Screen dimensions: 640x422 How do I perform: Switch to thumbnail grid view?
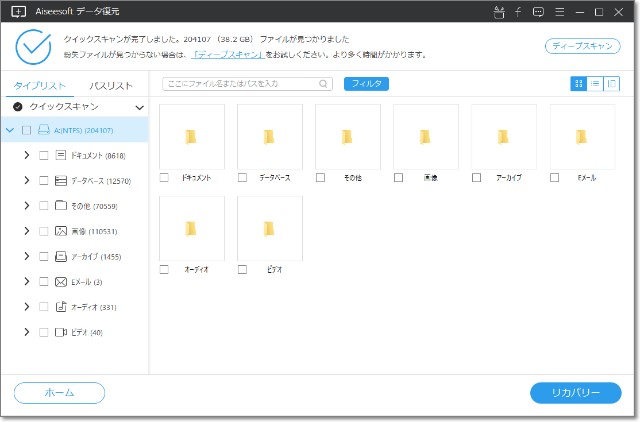578,84
